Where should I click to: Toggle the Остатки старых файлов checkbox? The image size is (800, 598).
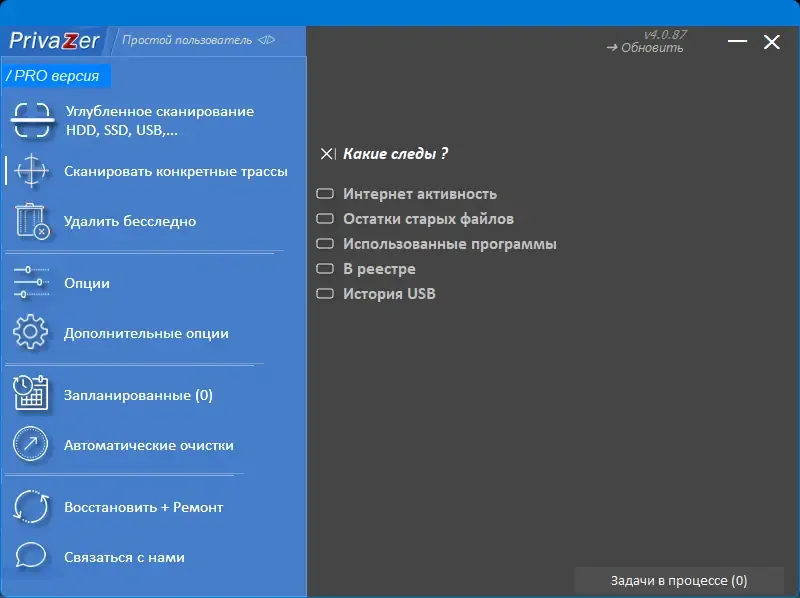tap(325, 219)
